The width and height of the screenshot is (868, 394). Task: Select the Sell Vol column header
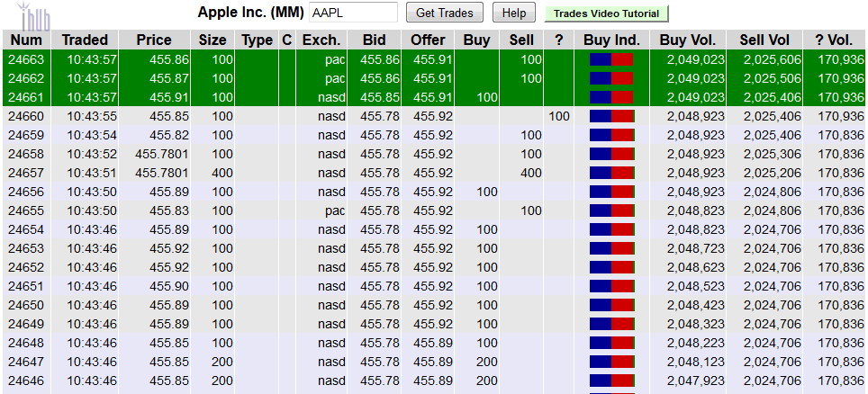tap(764, 40)
